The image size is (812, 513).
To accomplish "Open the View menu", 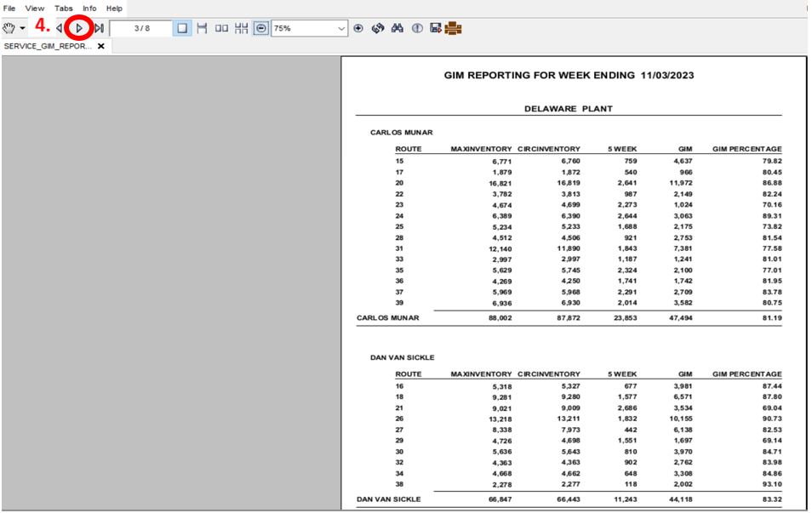I will click(35, 9).
